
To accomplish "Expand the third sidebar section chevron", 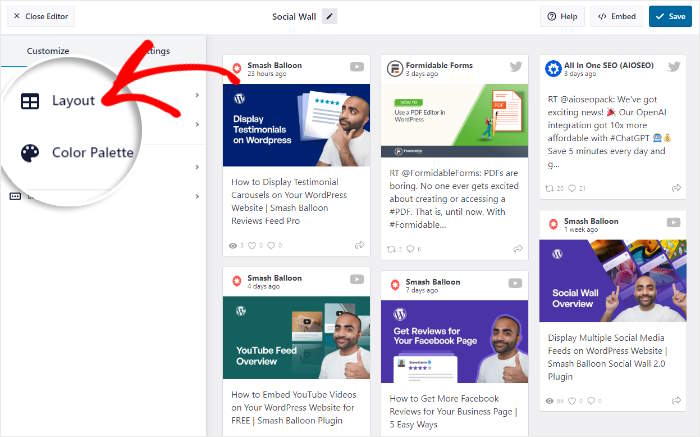I will coord(197,167).
